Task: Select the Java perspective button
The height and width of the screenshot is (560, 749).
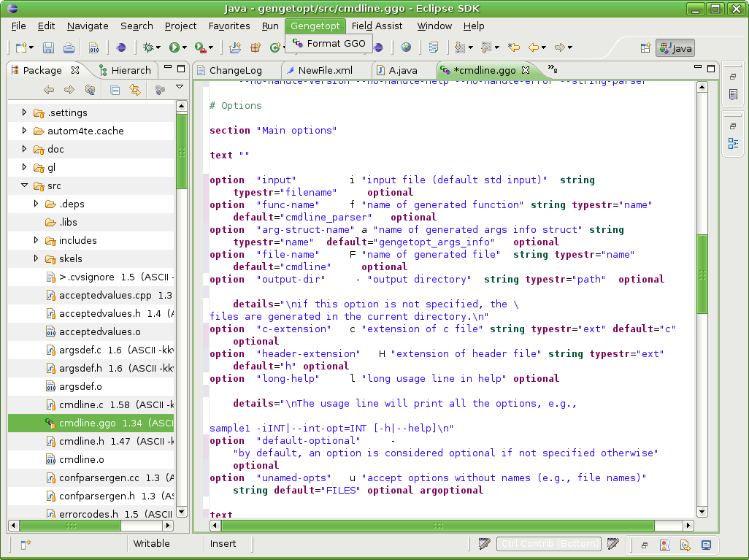Action: point(675,48)
